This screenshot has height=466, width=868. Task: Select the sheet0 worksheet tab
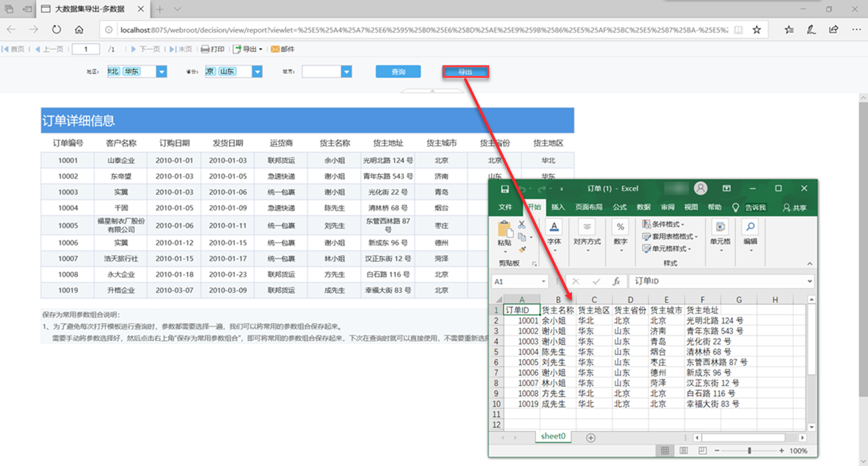pyautogui.click(x=552, y=437)
